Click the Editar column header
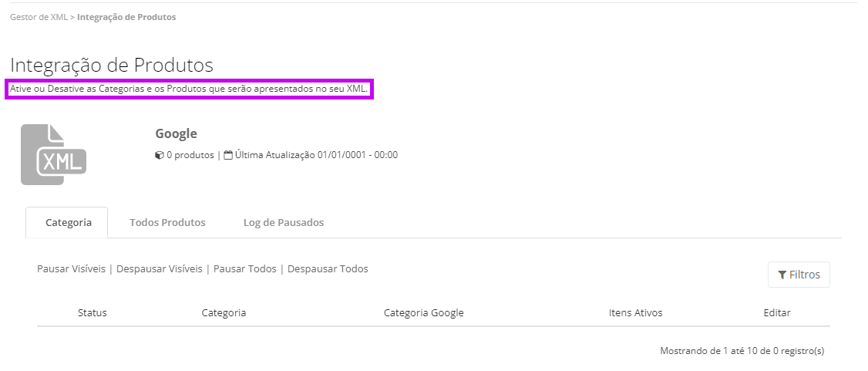Screen dimensions: 868x371 click(777, 313)
